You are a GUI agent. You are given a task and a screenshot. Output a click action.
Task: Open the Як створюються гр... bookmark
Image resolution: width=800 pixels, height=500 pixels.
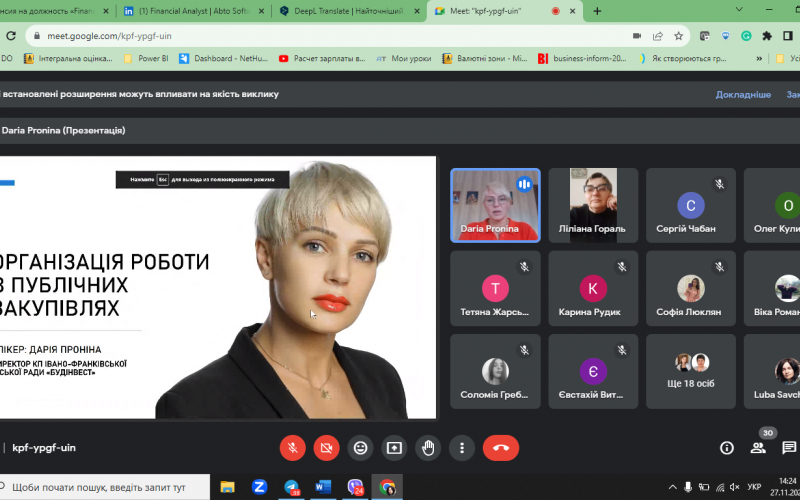(x=682, y=59)
